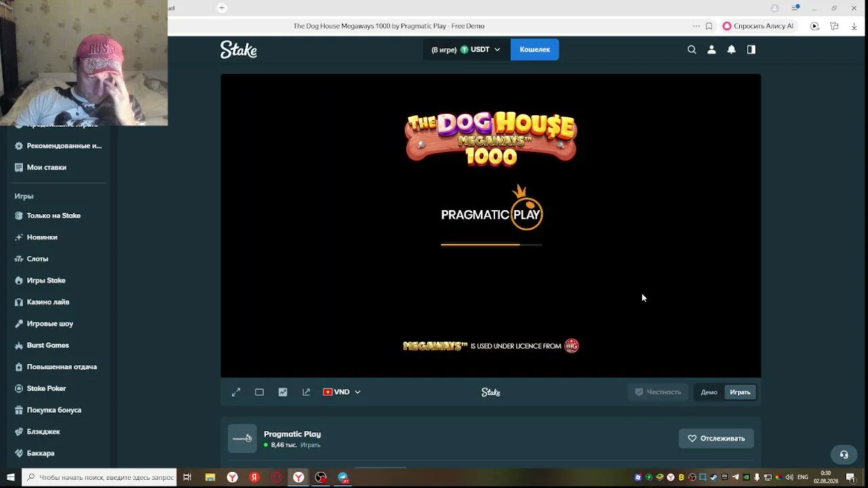The image size is (868, 488).
Task: Open OBS Studio from the taskbar
Action: click(321, 477)
